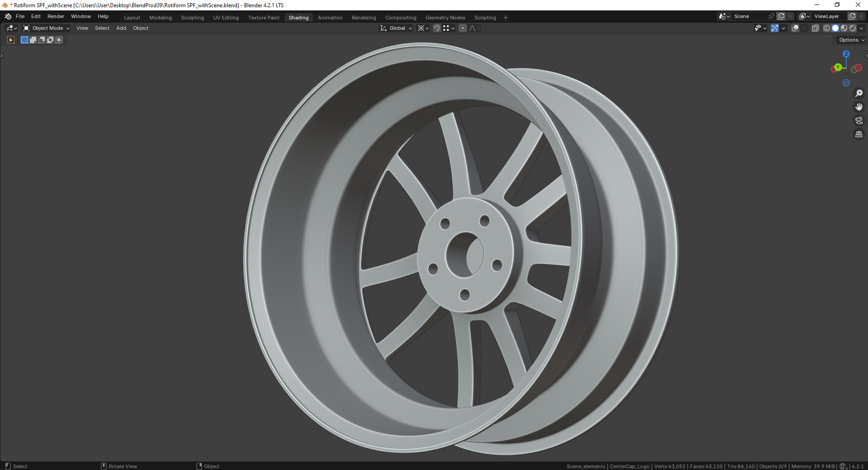Viewport: 868px width, 470px height.
Task: Click blue Z axis on navigation gizmo
Action: coord(846,54)
